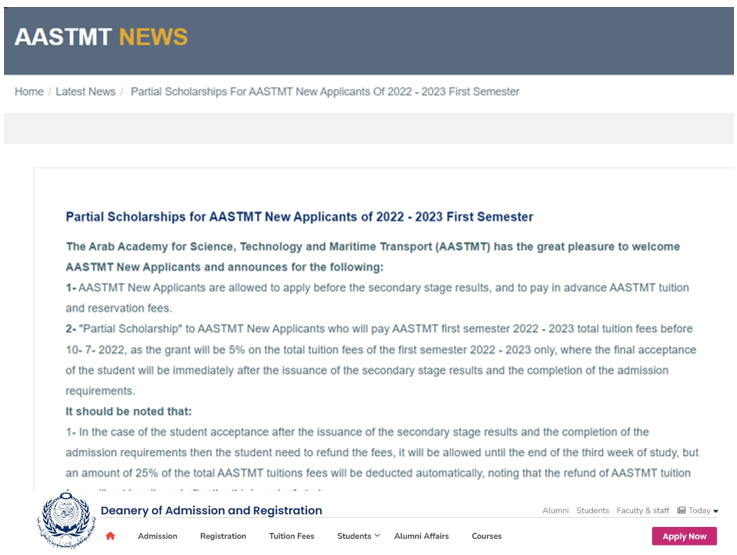This screenshot has width=737, height=555.
Task: Open the Courses menu item
Action: click(486, 536)
